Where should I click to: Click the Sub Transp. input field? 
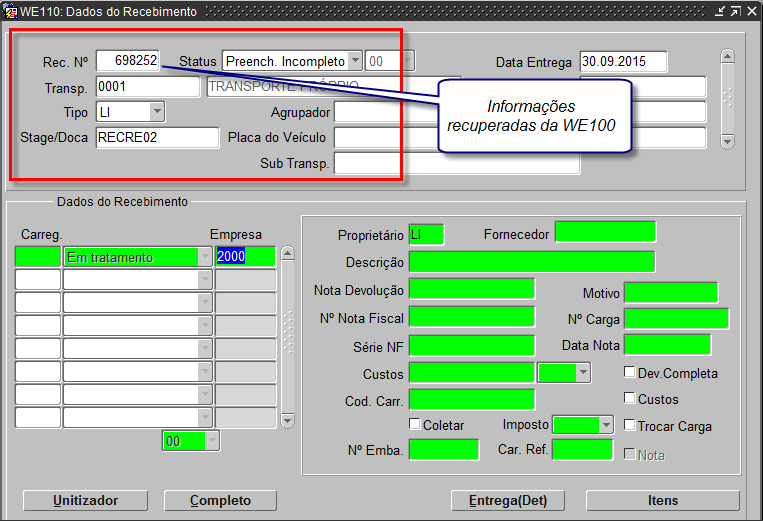coord(457,163)
